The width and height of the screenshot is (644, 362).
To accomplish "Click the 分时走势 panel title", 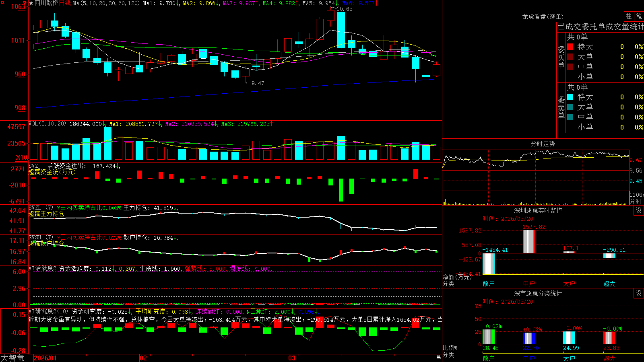I will (543, 144).
